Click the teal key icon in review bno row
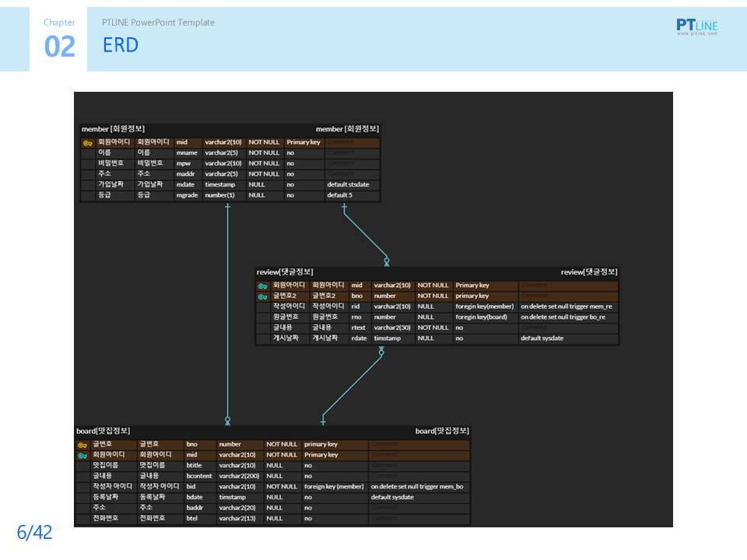This screenshot has height=560, width=747. [262, 296]
